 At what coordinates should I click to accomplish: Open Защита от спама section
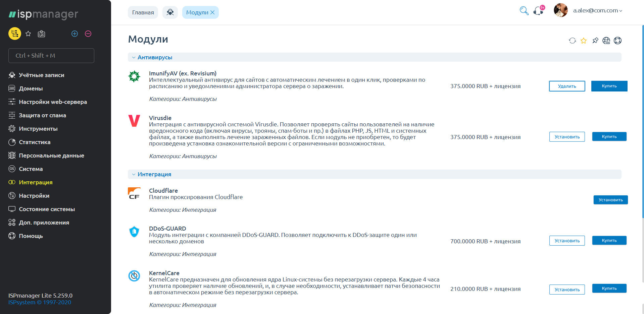tap(43, 115)
